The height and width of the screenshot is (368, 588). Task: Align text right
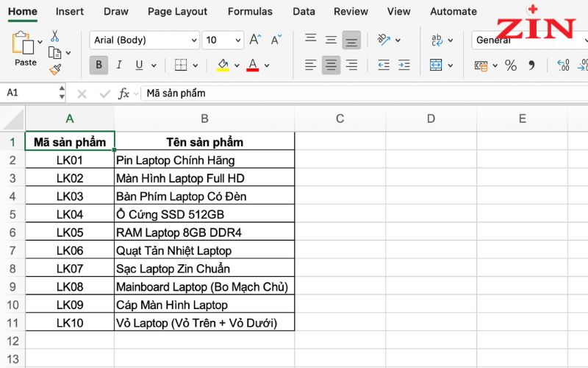351,65
